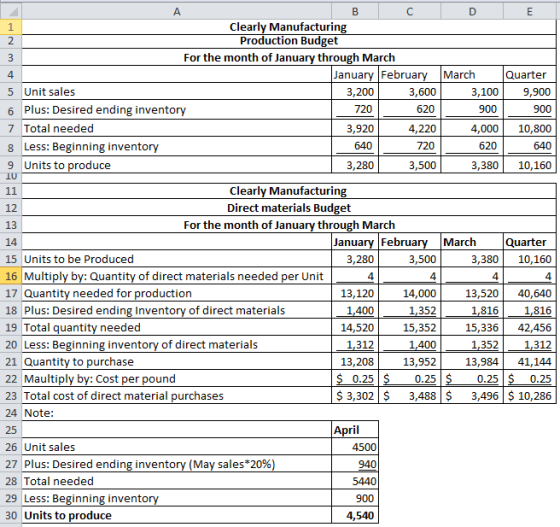560x527 pixels.
Task: Click 'Plus: Desired ending Inventory of direct materials'
Action: click(154, 310)
